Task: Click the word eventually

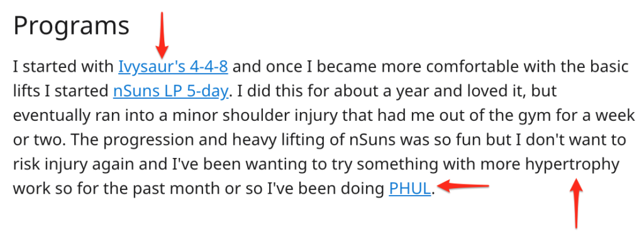Action: [x=50, y=116]
